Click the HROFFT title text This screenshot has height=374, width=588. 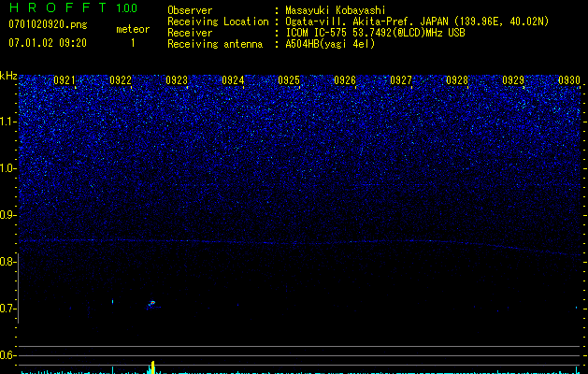[x=58, y=7]
